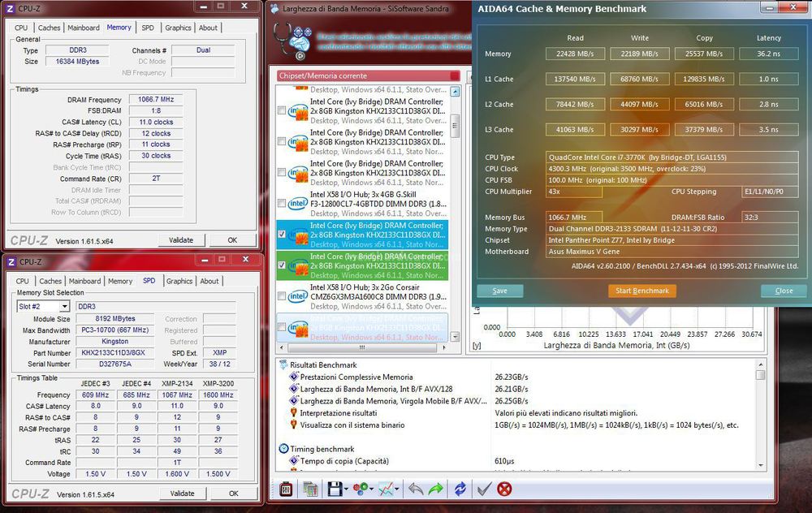Click the icon beside Visualizza con il sistema binario
The height and width of the screenshot is (513, 812).
pos(294,425)
